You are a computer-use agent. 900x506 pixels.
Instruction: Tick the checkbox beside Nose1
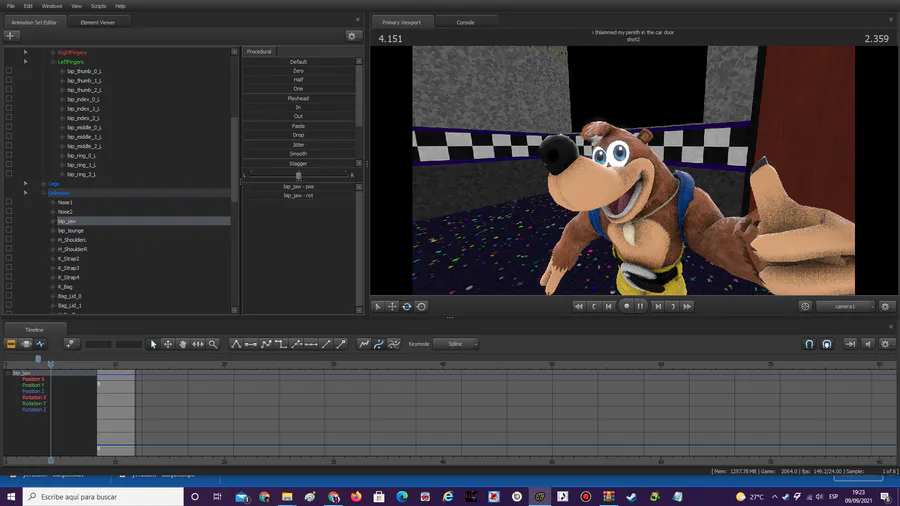pyautogui.click(x=9, y=201)
